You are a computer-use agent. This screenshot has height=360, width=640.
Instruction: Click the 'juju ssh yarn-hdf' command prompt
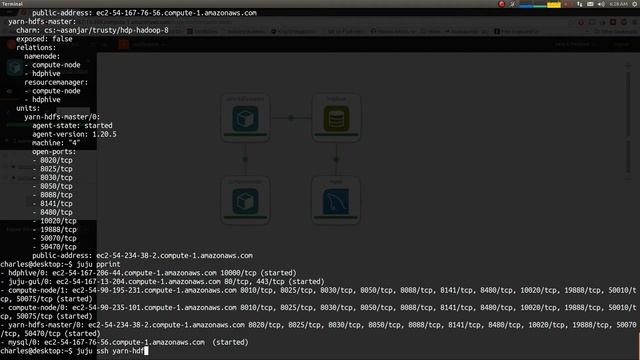pos(74,351)
